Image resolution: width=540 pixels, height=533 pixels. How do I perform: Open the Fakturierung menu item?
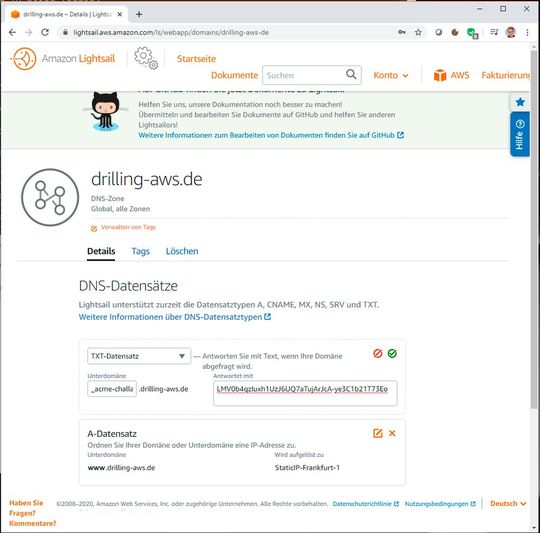[x=506, y=75]
